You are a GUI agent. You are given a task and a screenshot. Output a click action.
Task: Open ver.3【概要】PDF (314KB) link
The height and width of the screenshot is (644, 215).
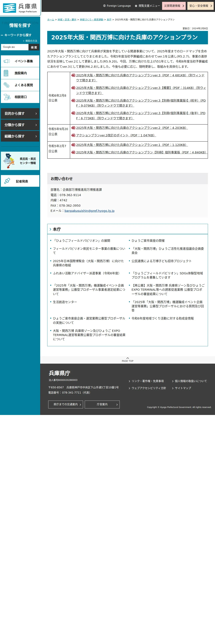click(141, 90)
